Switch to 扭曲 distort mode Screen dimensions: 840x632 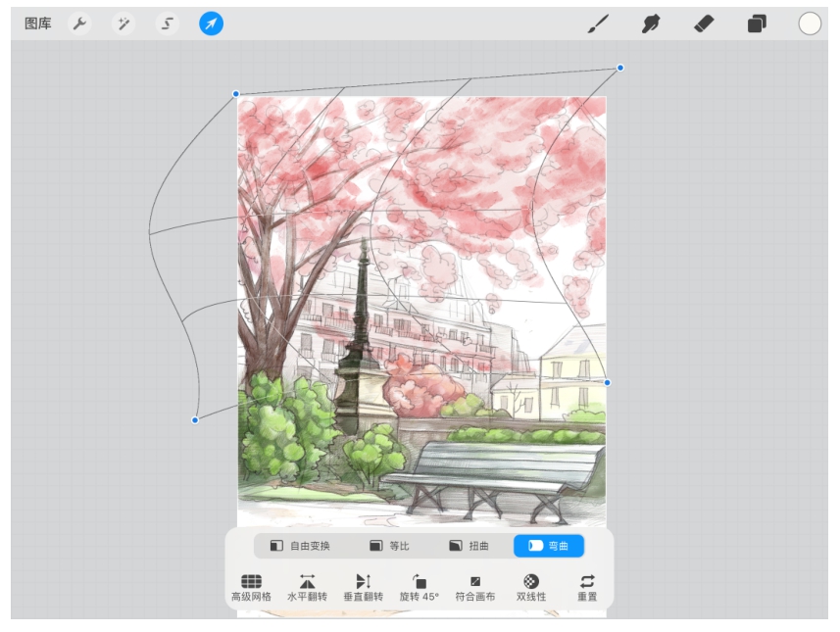pos(469,546)
